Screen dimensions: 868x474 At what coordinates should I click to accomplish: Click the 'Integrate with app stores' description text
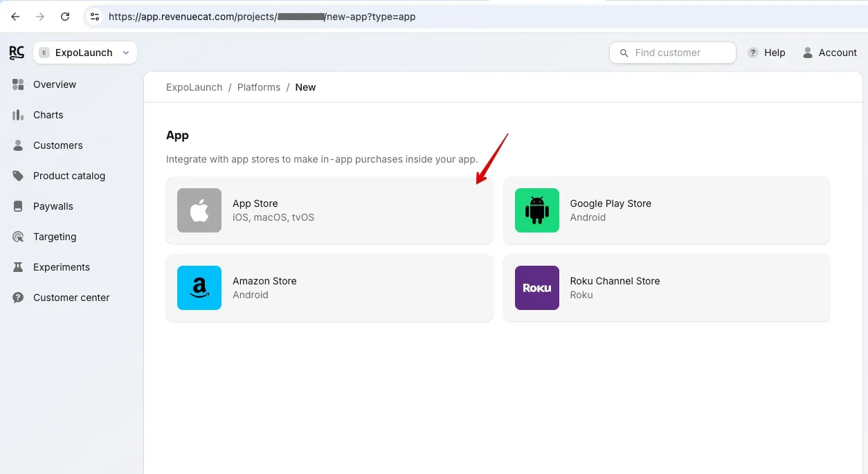click(x=322, y=159)
